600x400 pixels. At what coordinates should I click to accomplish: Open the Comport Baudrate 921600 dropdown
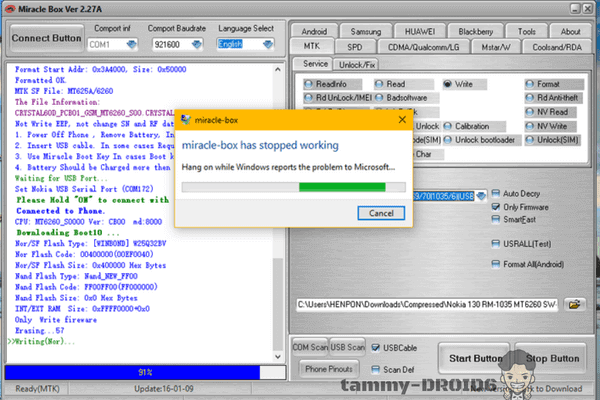[196, 44]
